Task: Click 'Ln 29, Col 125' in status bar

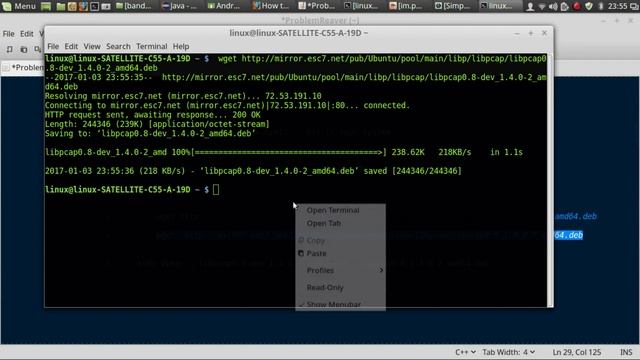Action: pyautogui.click(x=577, y=352)
